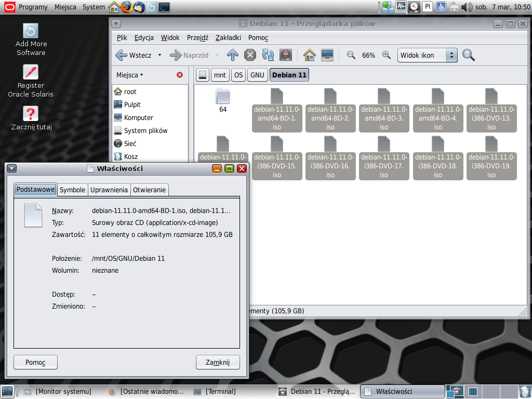Screen dimensions: 532x399
Task: Open Terminal launcher in the top panel
Action: 164,7
